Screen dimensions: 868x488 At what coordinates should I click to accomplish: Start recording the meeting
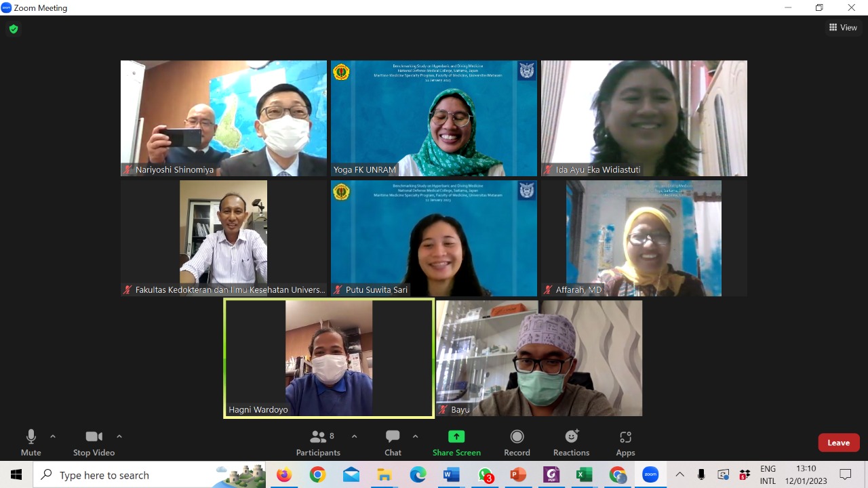point(517,443)
